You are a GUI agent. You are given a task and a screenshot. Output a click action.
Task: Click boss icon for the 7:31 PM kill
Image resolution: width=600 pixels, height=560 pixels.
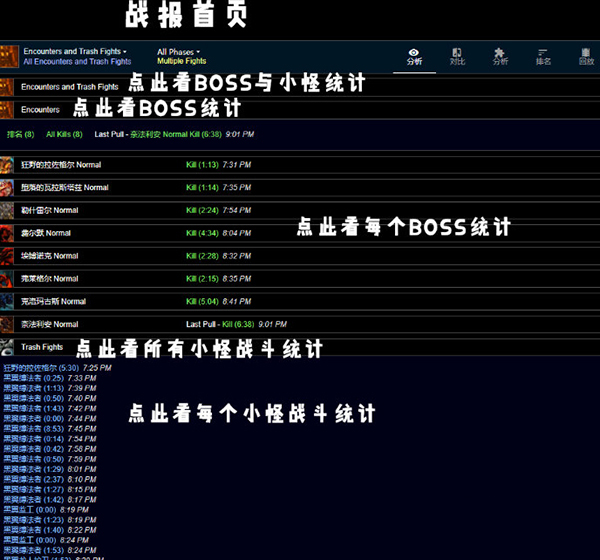coord(7,165)
